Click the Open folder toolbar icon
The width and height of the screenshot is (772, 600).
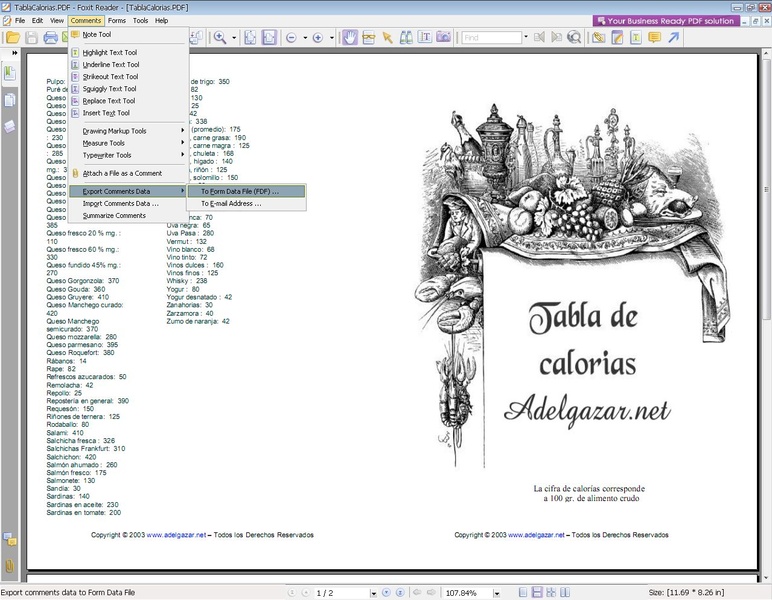pyautogui.click(x=13, y=38)
